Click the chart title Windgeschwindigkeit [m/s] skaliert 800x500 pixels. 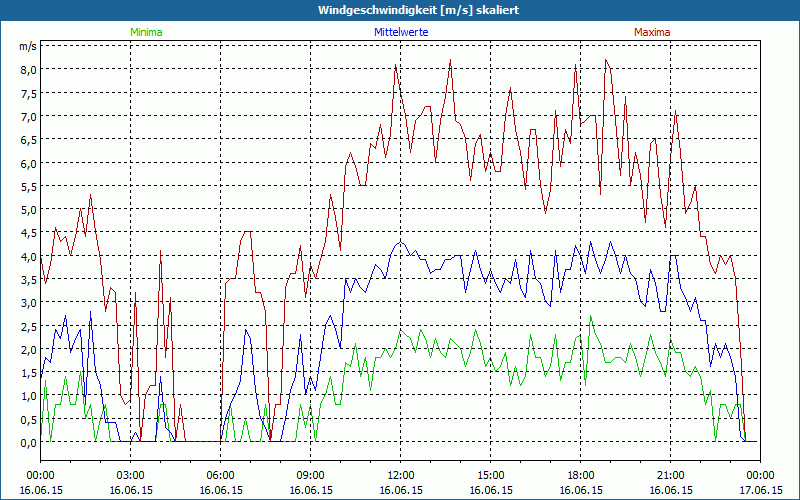(418, 10)
